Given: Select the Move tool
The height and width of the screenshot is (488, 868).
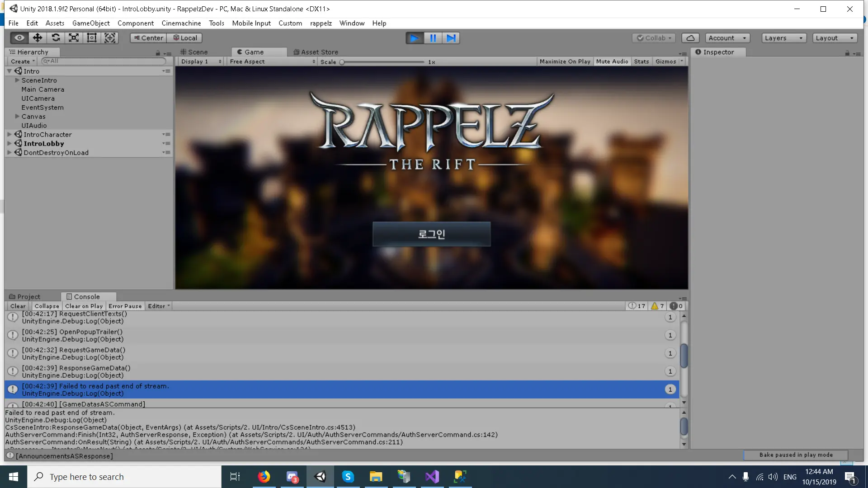Looking at the screenshot, I should (x=38, y=38).
